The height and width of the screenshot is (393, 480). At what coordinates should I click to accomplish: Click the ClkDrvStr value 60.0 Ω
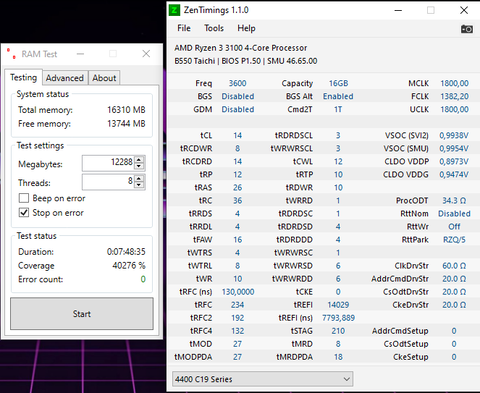click(x=454, y=266)
